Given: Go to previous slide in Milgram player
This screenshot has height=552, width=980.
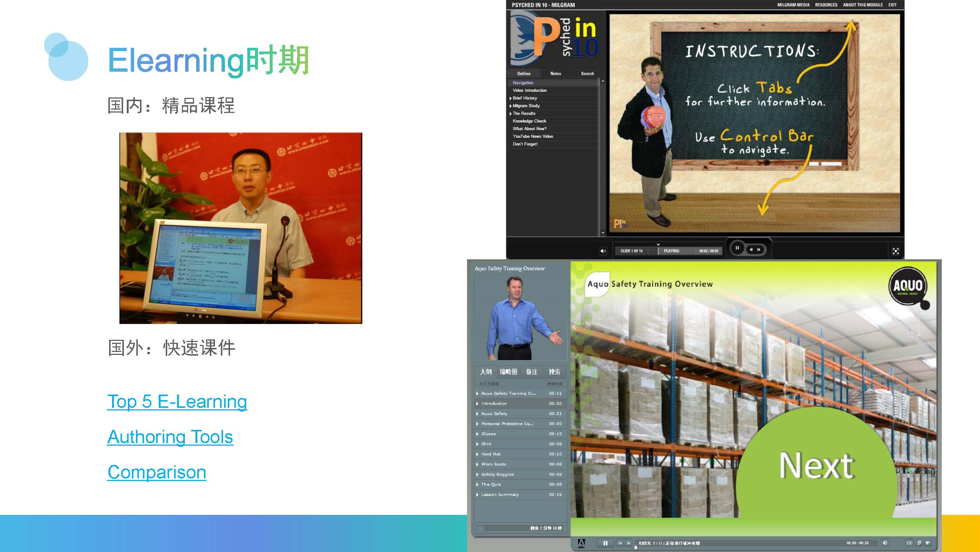Looking at the screenshot, I should coord(751,250).
